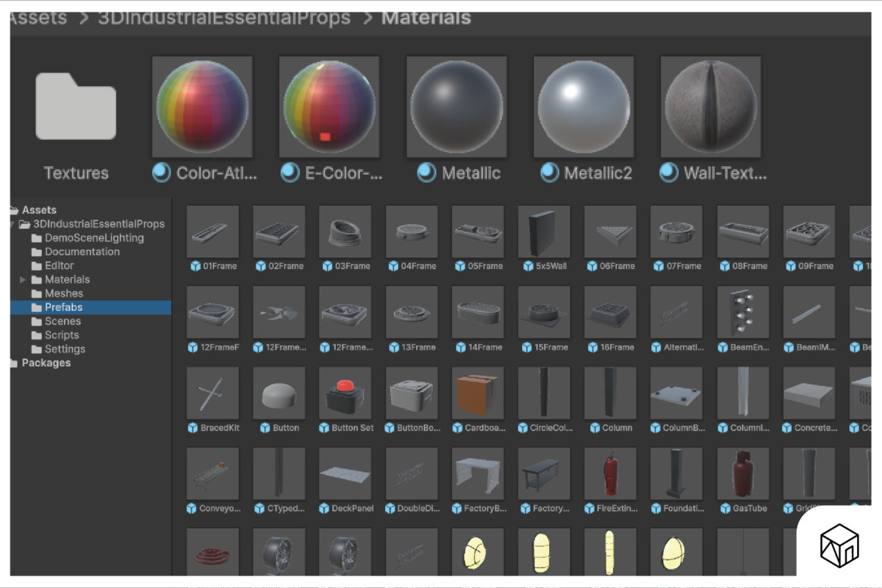Screen dimensions: 882x588
Task: Select the Conveyo... prefab thumbnail
Action: click(x=213, y=474)
